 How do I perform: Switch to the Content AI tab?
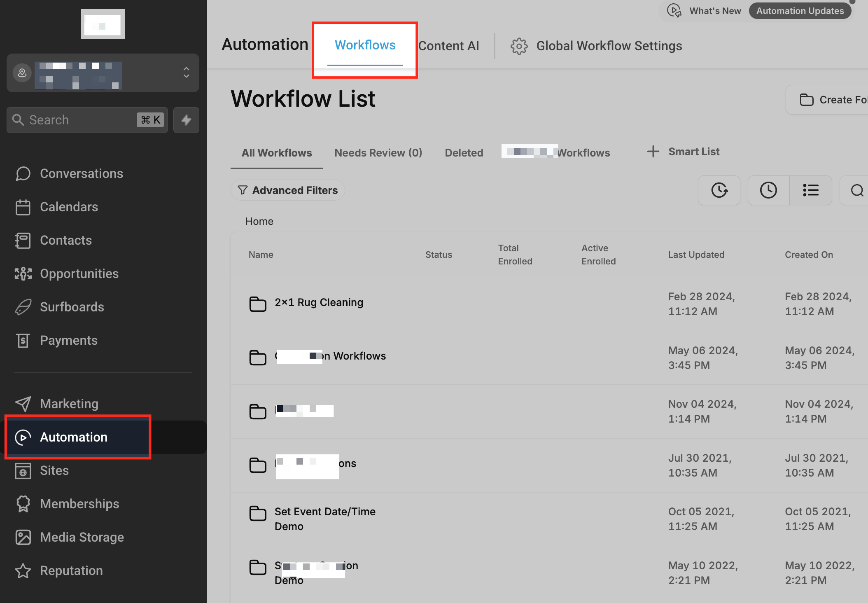(x=448, y=46)
